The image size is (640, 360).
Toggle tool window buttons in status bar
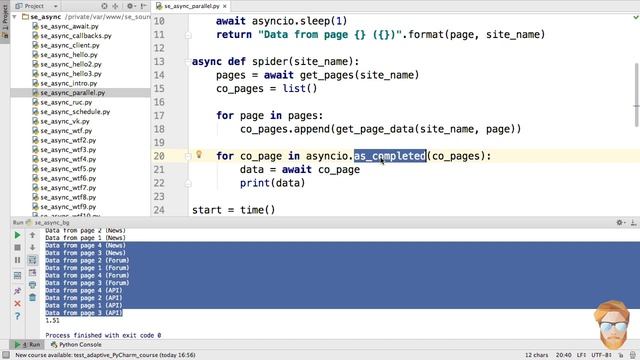click(6, 355)
